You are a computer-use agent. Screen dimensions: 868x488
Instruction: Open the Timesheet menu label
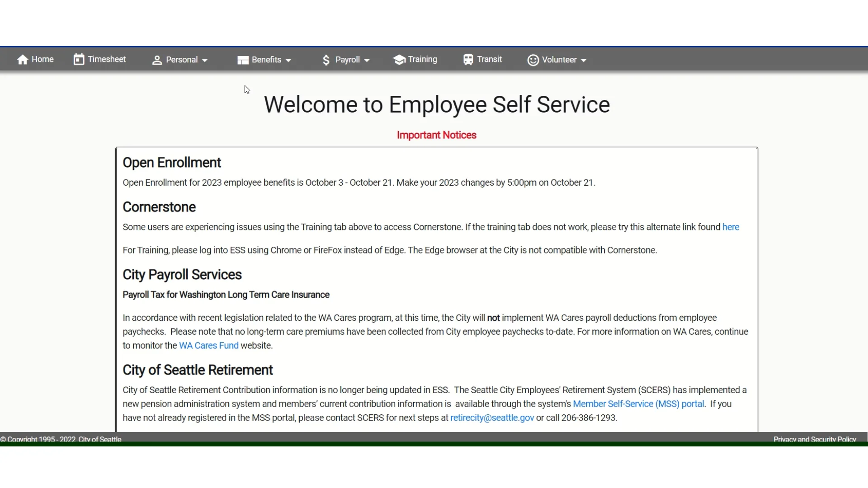[107, 59]
